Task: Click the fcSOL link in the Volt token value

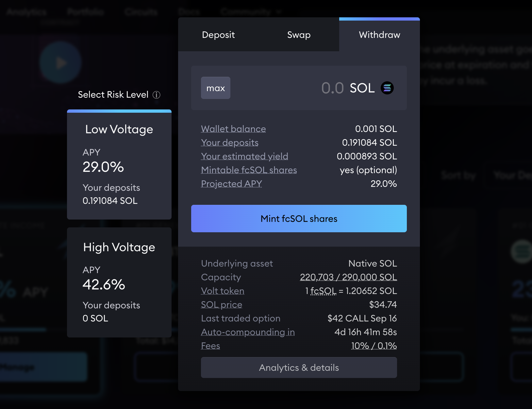Action: coord(323,291)
